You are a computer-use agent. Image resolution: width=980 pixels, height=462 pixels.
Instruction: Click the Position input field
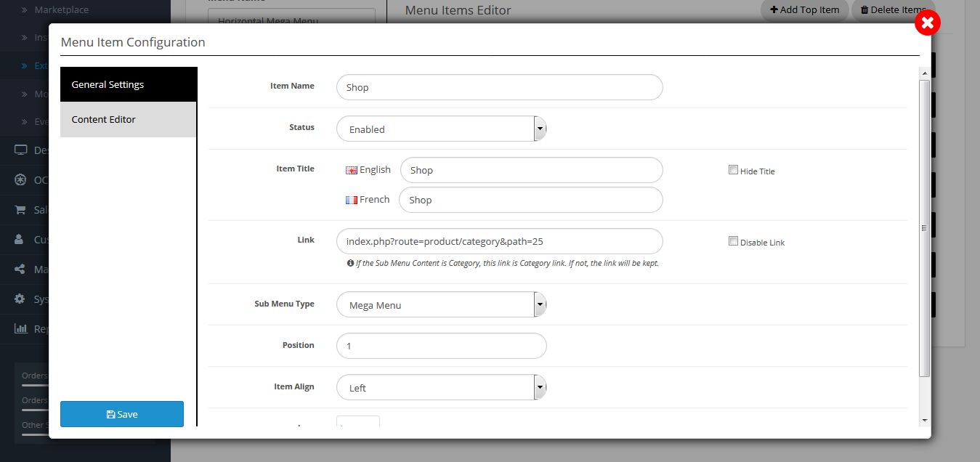coord(442,346)
